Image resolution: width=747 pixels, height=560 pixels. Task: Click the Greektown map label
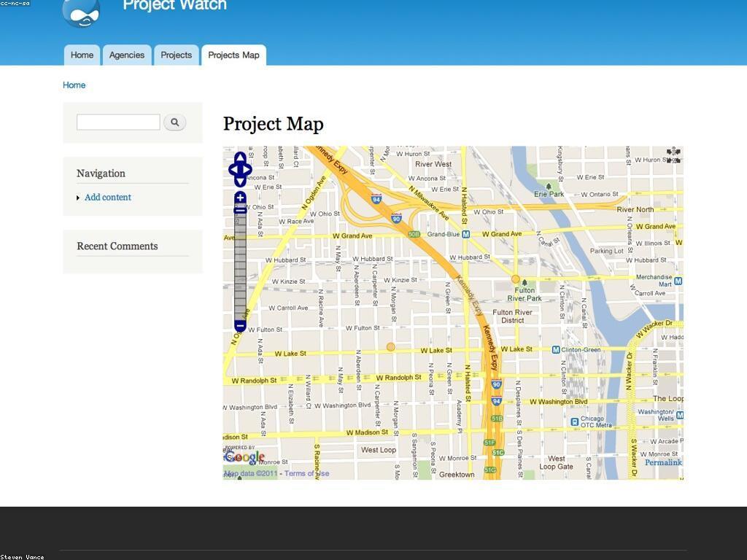coord(457,475)
